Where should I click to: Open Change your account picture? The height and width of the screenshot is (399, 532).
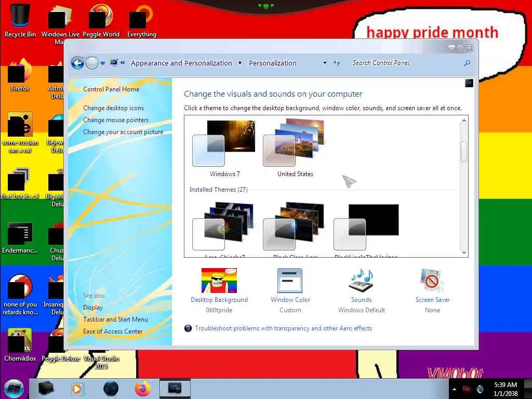(x=123, y=132)
